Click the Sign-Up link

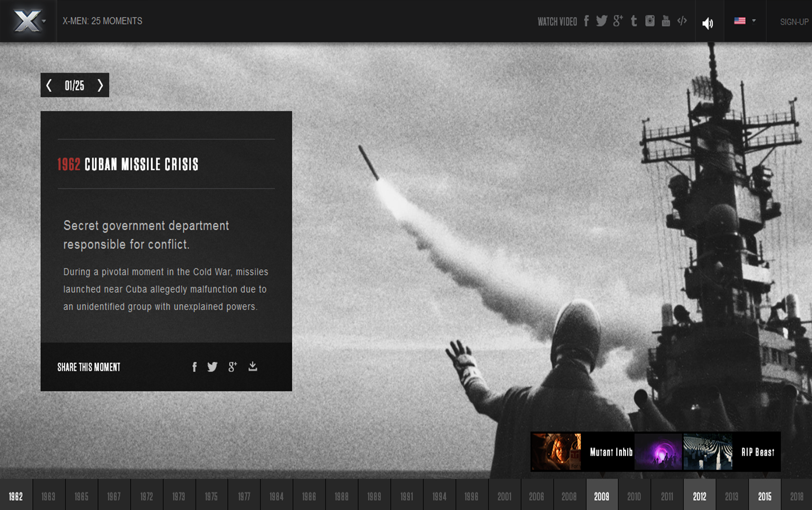coord(794,22)
